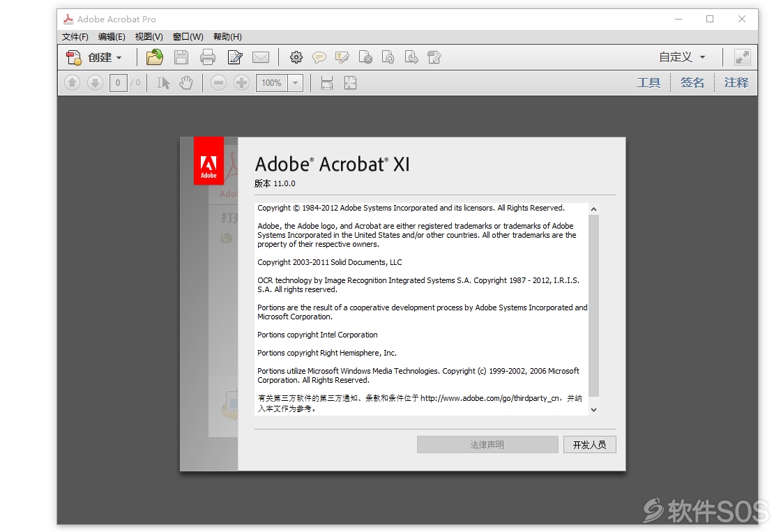Image resolution: width=781 pixels, height=532 pixels.
Task: Click the Open file folder icon
Action: pos(154,57)
